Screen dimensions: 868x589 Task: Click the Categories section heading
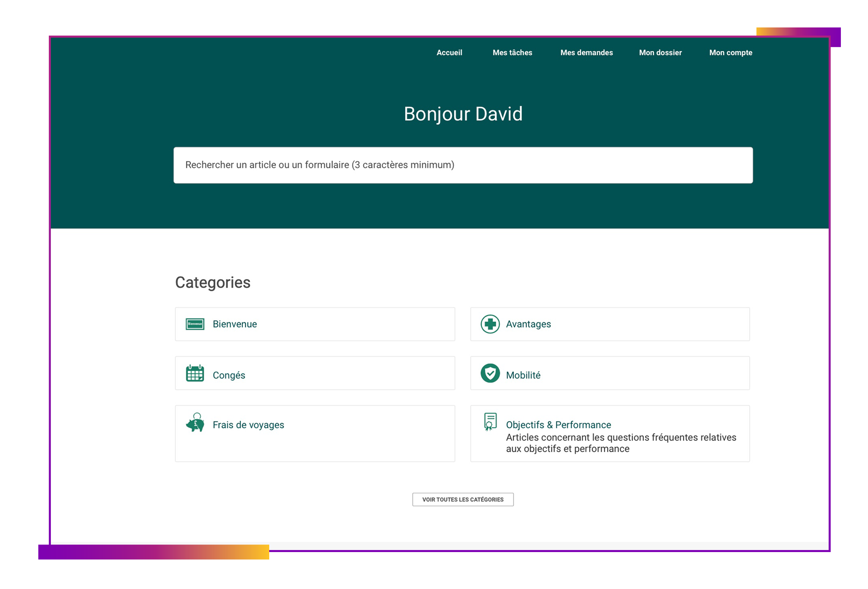click(213, 283)
